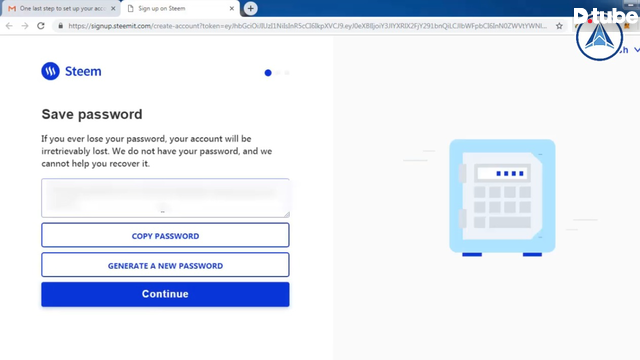Click the Steem logo icon

(x=51, y=71)
